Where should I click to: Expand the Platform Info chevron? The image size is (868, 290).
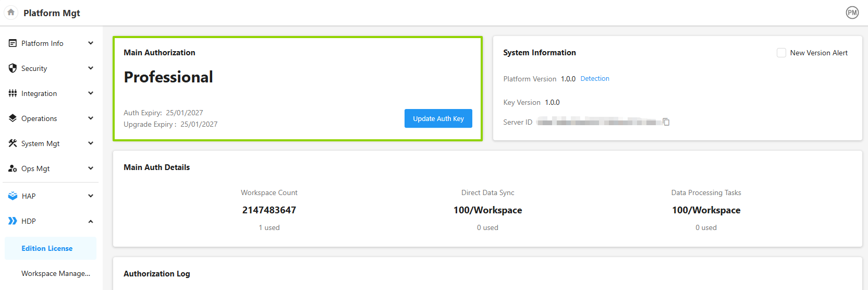point(91,43)
